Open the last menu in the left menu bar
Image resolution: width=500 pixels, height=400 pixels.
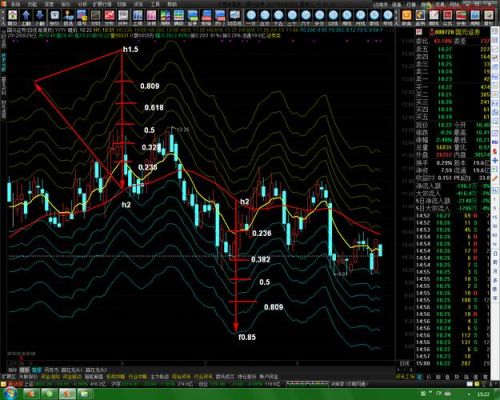pyautogui.click(x=172, y=4)
